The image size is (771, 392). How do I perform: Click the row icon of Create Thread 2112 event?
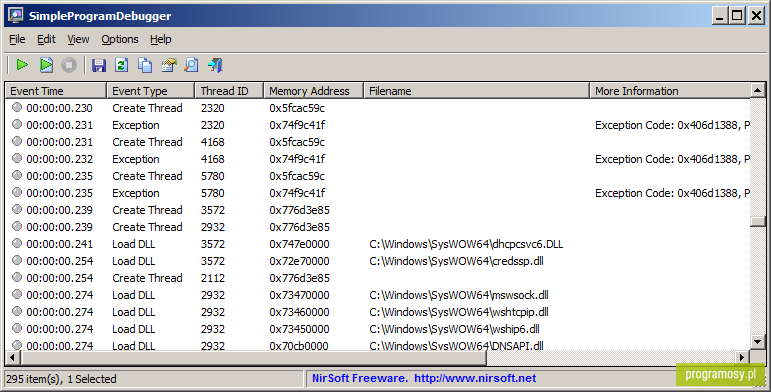(17, 277)
